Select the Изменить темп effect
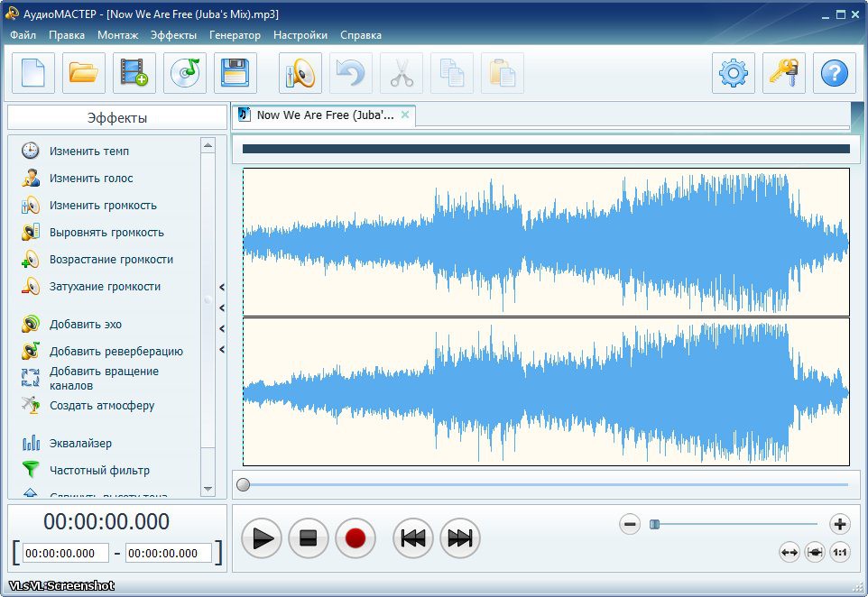The image size is (868, 597). click(x=88, y=151)
